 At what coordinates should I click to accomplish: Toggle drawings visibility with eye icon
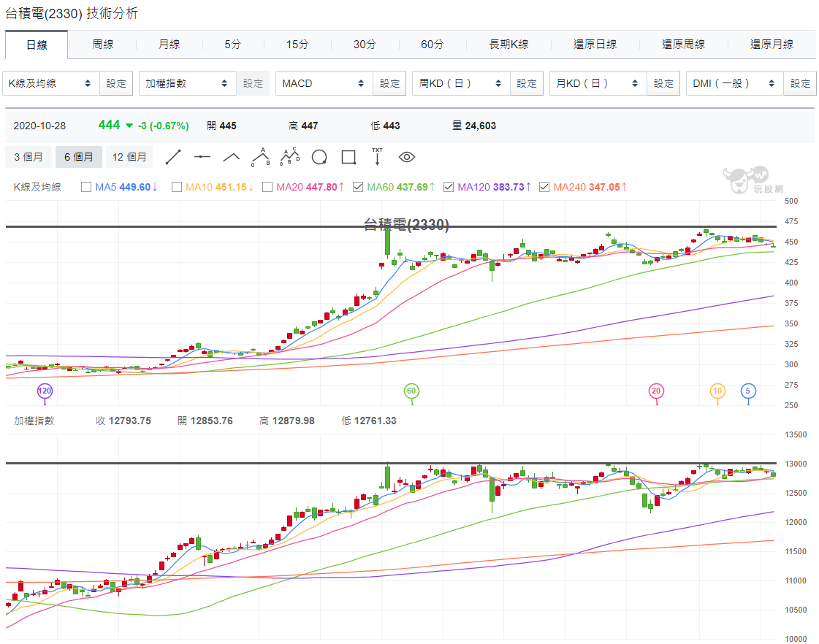[407, 157]
